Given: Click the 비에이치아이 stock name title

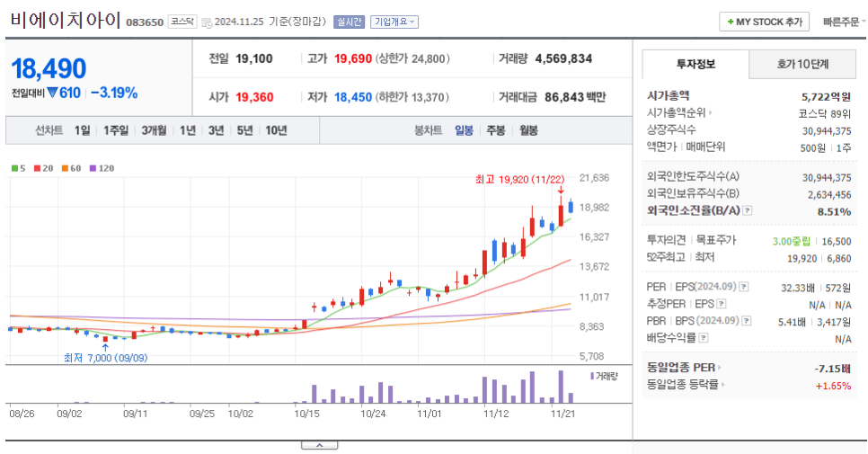Looking at the screenshot, I should [x=66, y=21].
